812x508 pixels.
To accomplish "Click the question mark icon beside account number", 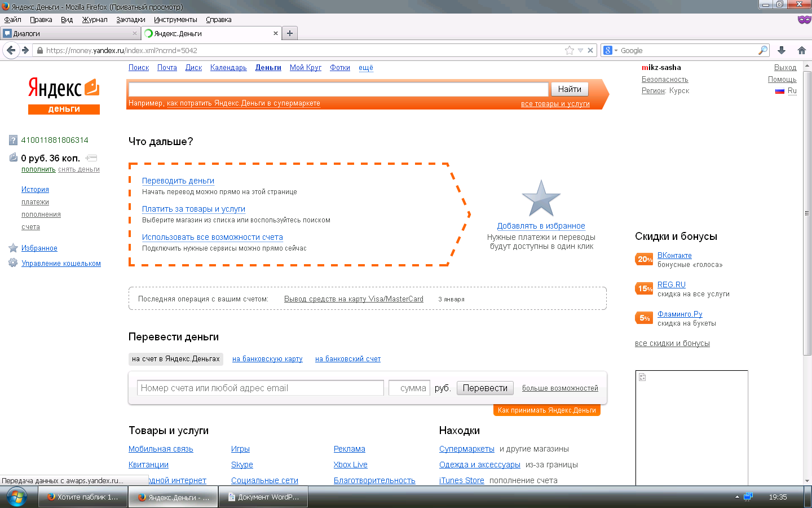I will (13, 140).
